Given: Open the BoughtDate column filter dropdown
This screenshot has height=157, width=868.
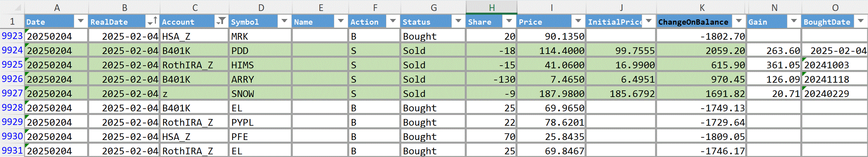Looking at the screenshot, I should click(x=860, y=22).
